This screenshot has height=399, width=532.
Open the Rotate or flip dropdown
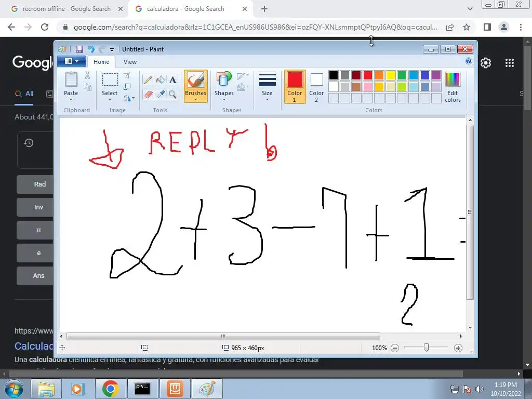click(129, 98)
